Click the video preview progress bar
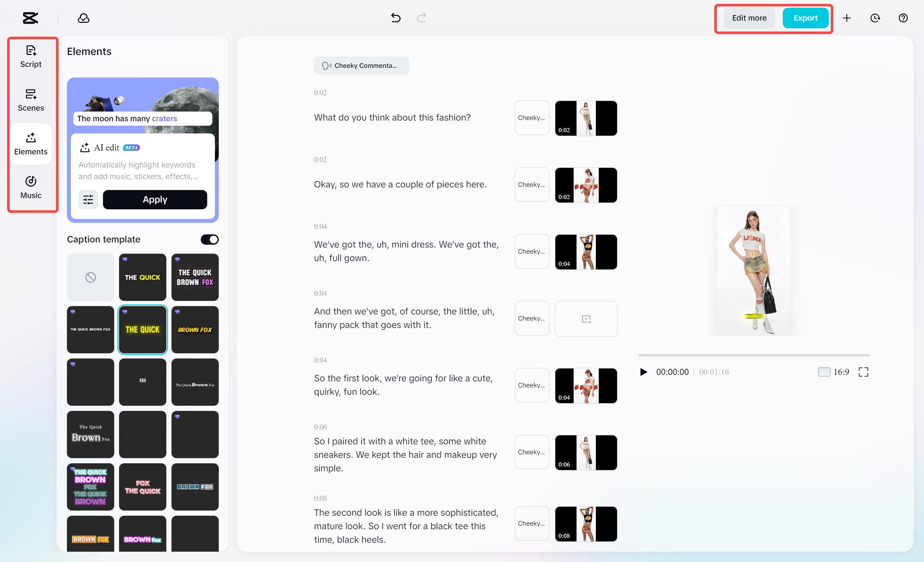 (x=754, y=355)
